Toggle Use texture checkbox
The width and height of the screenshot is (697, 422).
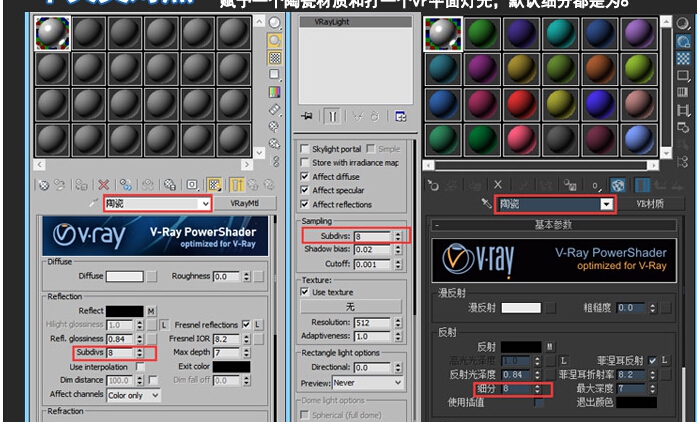(x=305, y=292)
